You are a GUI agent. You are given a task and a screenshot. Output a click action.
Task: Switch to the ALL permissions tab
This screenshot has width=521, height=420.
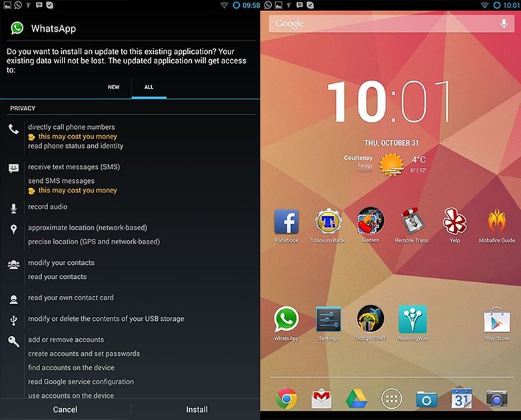(149, 87)
